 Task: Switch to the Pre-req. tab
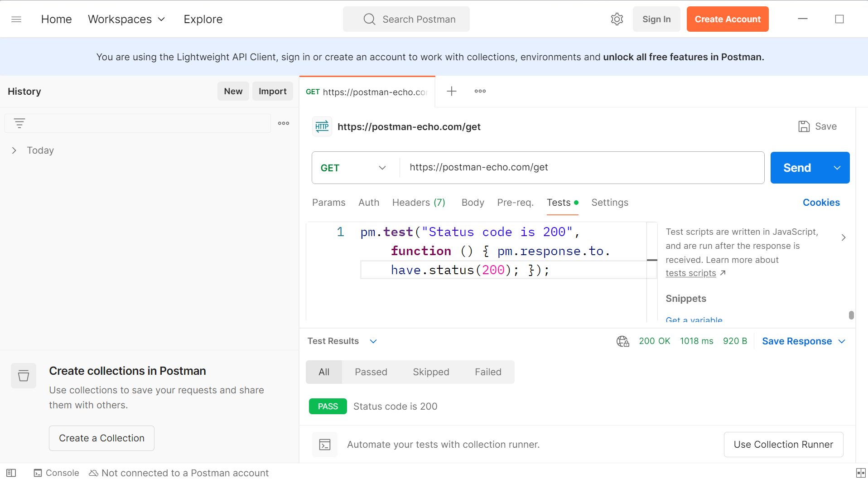point(515,203)
